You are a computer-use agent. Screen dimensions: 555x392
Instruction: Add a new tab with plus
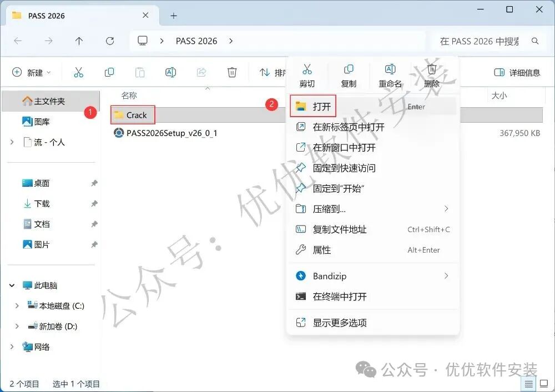(x=173, y=16)
